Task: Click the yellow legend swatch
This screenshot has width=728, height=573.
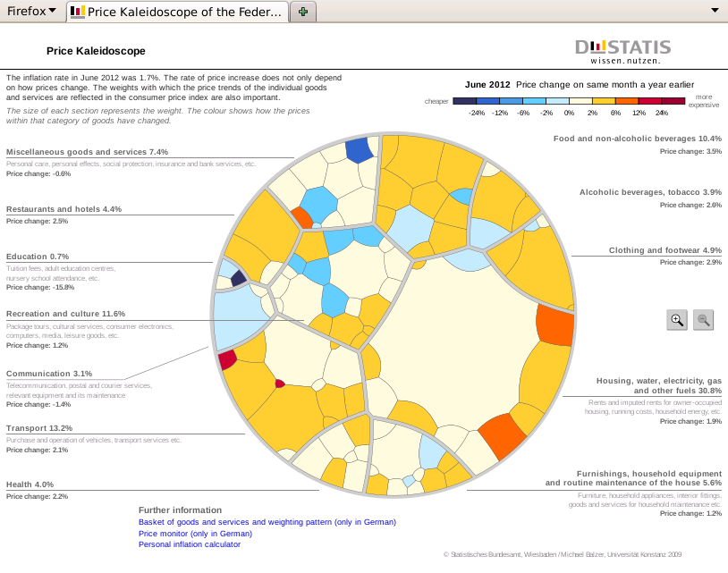Action: point(604,101)
